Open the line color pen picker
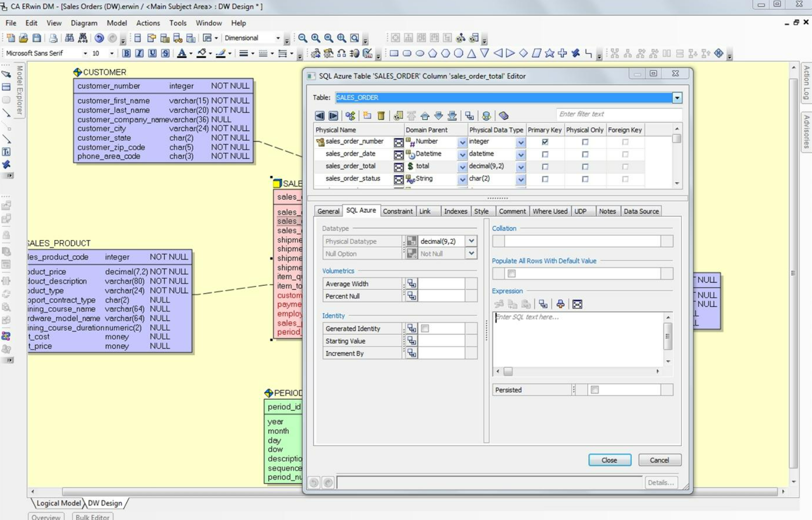This screenshot has width=812, height=520. point(221,53)
